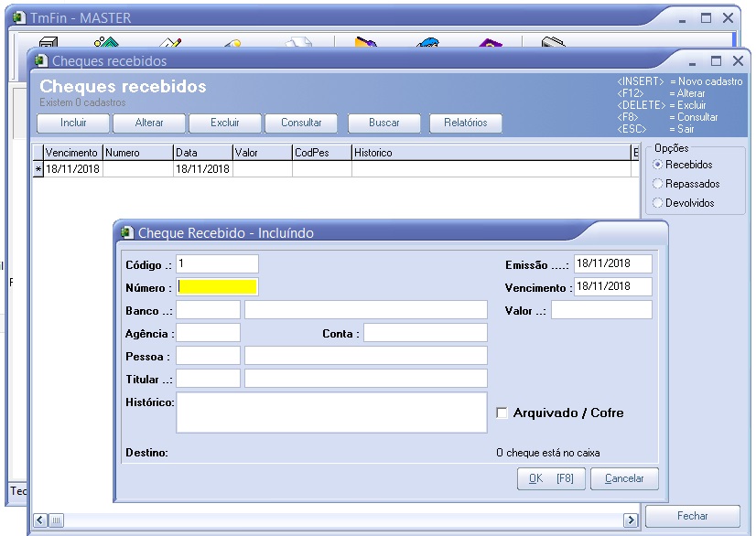This screenshot has width=756, height=536.
Task: Select the Recebidos radio option
Action: (x=658, y=165)
